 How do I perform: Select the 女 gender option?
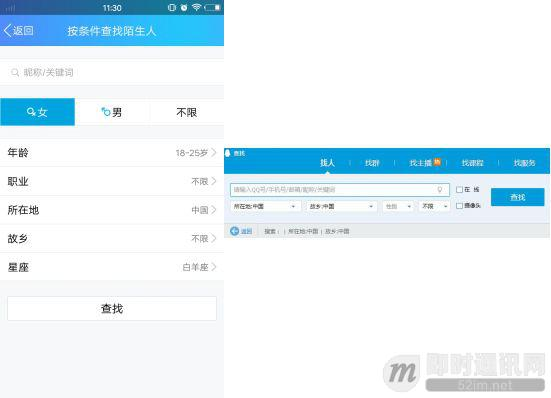pos(37,112)
